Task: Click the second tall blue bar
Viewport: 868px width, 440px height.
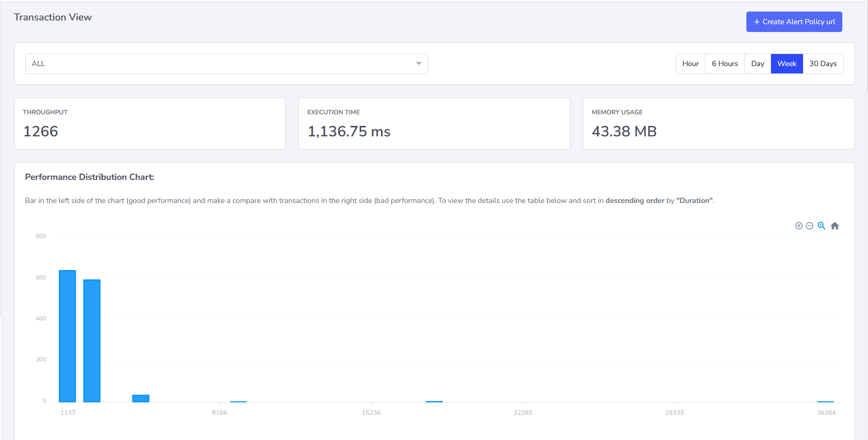Action: [92, 341]
